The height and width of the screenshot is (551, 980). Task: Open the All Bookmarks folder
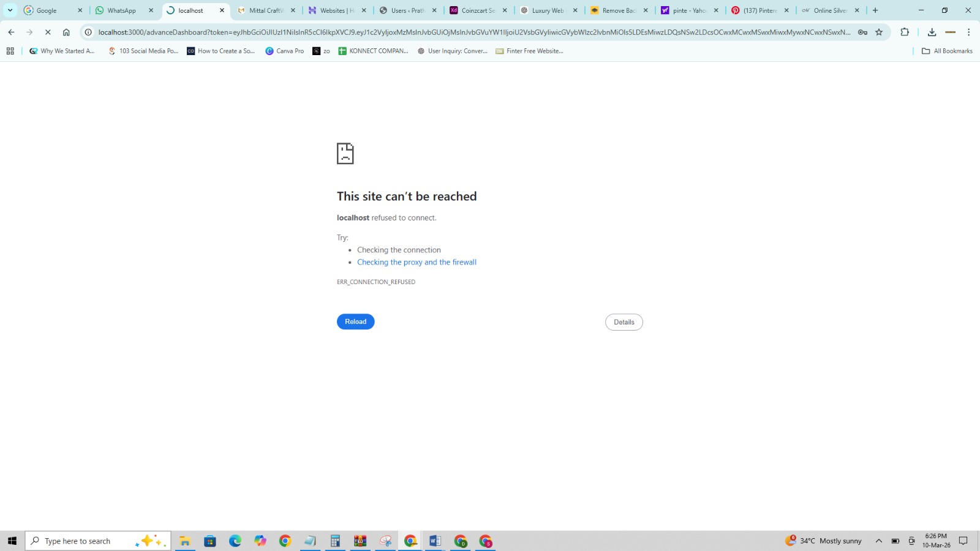tap(947, 51)
